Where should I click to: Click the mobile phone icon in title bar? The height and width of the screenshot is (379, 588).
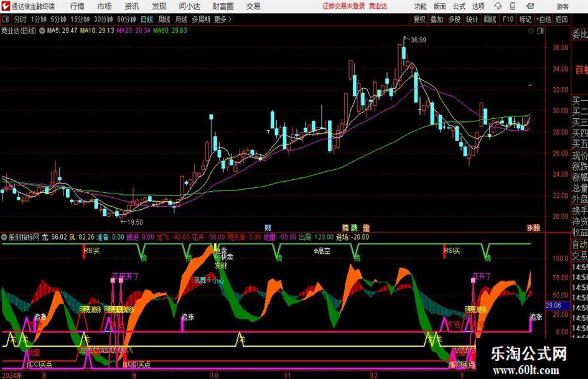coord(513,6)
